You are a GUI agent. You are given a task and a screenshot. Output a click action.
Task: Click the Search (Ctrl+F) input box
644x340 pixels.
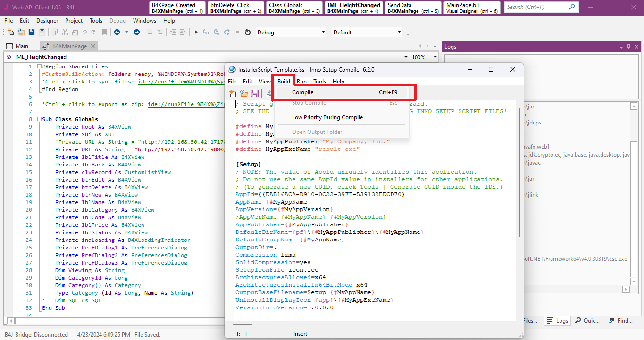[541, 7]
